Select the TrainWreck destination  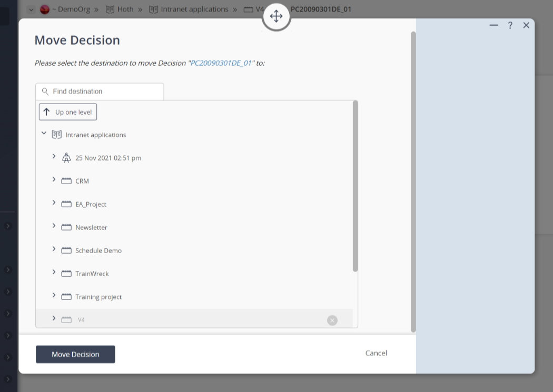[92, 274]
